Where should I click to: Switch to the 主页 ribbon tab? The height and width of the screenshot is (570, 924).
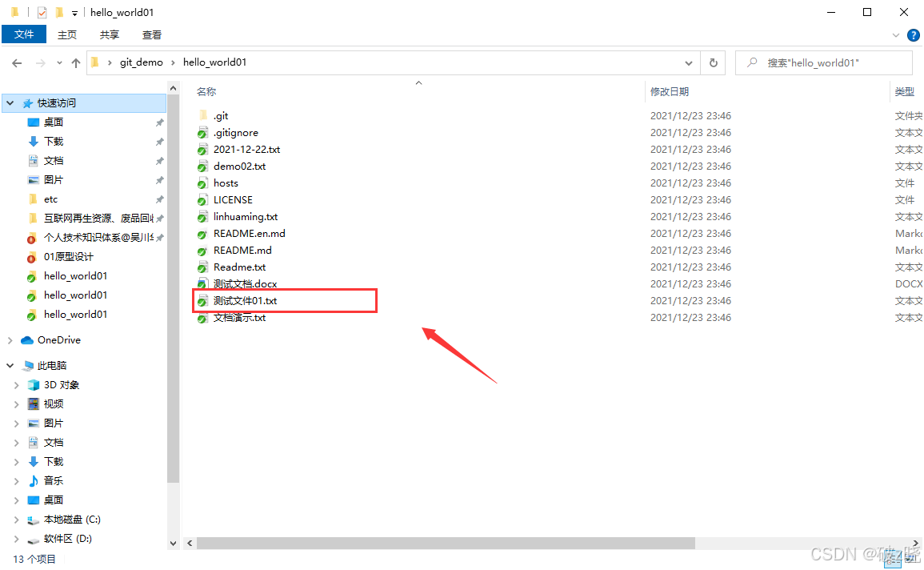pyautogui.click(x=66, y=34)
